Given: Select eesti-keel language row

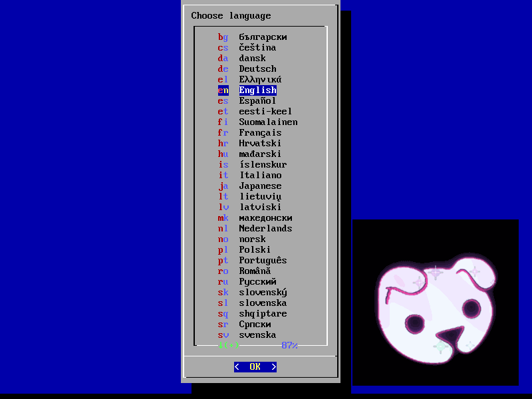Looking at the screenshot, I should [255, 111].
